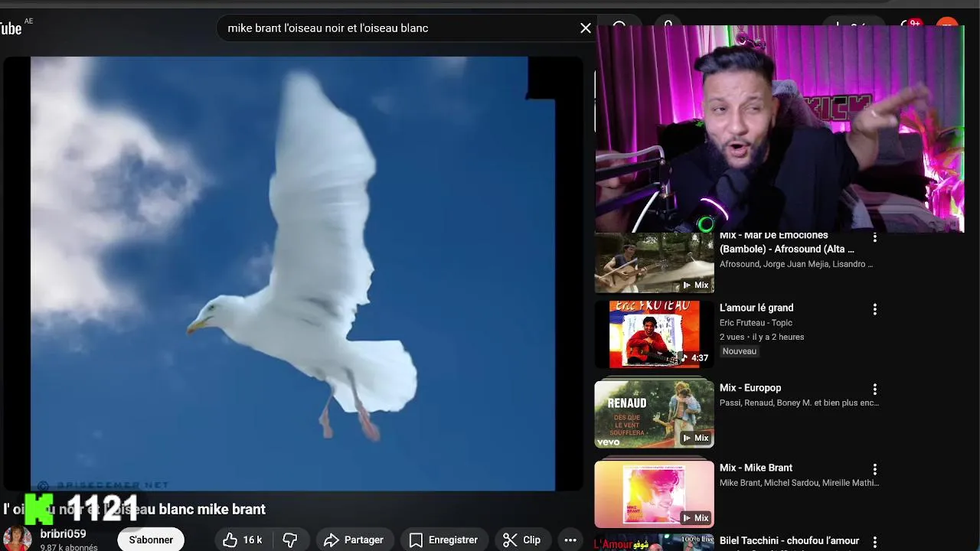
Task: Click 'Afrosound, Jorge Juan Mejia, Lisandro' text
Action: click(796, 264)
